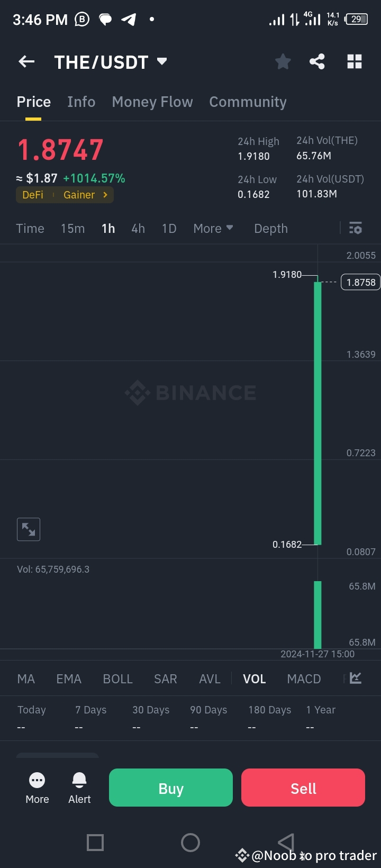Select the 1 Year performance period
Screen dimensions: 381x868
click(x=321, y=710)
